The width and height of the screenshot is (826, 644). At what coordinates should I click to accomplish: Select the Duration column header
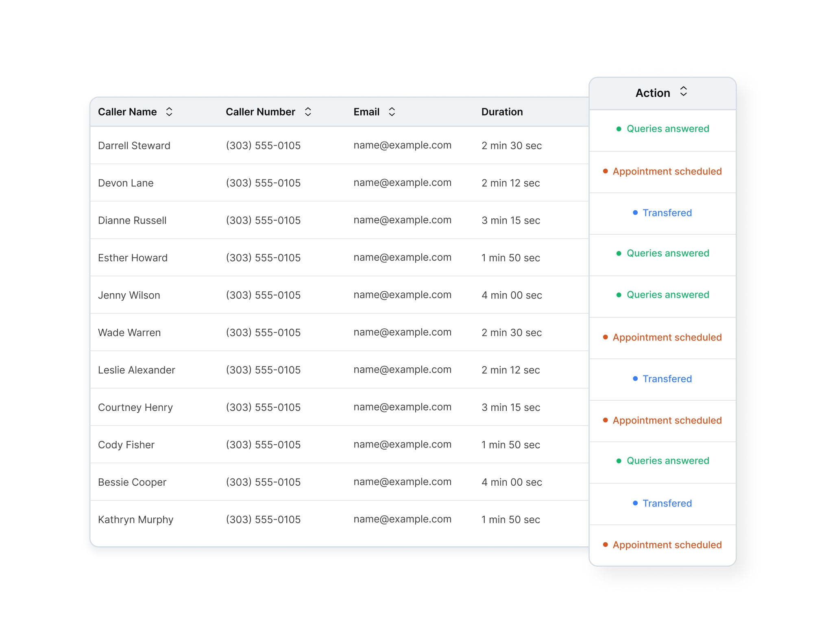(502, 111)
